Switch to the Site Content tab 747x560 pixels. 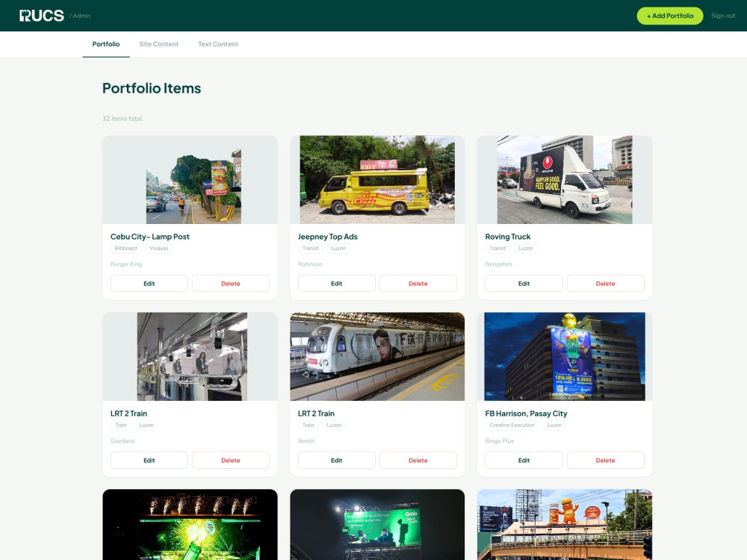click(158, 44)
